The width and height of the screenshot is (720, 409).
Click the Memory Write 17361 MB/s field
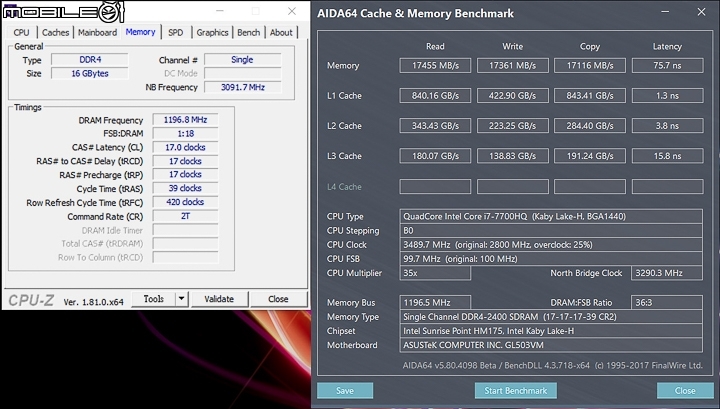512,66
